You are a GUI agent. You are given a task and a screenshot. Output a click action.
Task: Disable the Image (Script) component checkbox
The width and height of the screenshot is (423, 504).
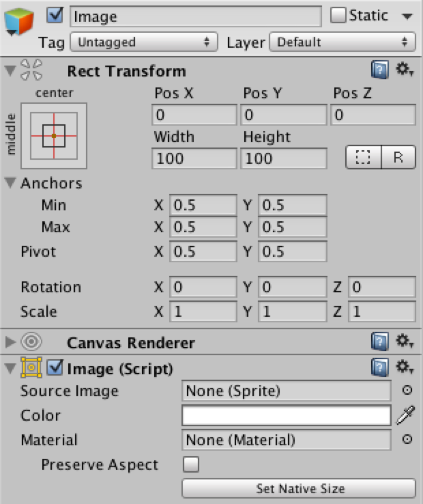56,369
